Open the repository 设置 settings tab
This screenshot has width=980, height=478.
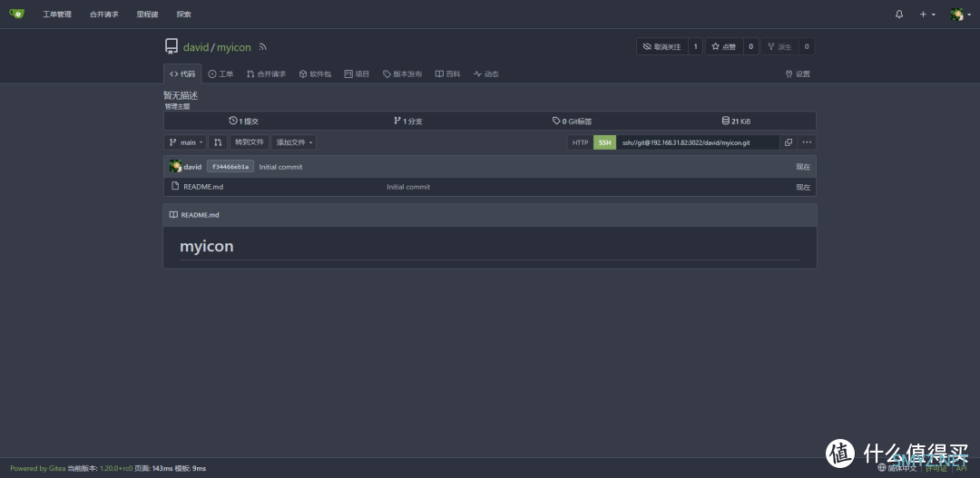pos(798,73)
